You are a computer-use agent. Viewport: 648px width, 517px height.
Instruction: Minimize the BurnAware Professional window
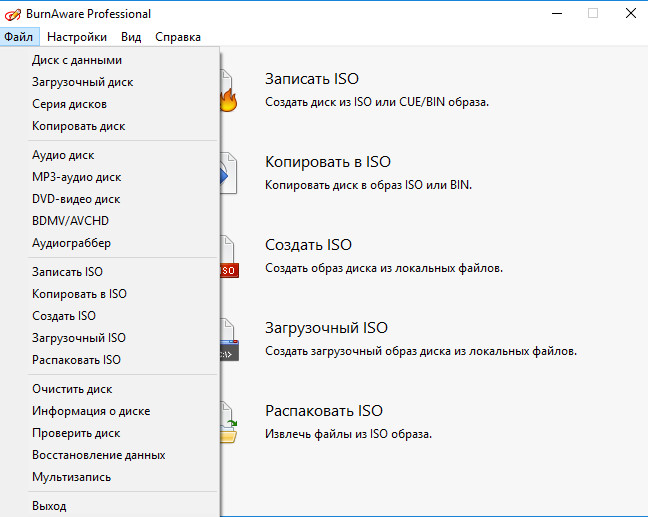[x=557, y=14]
